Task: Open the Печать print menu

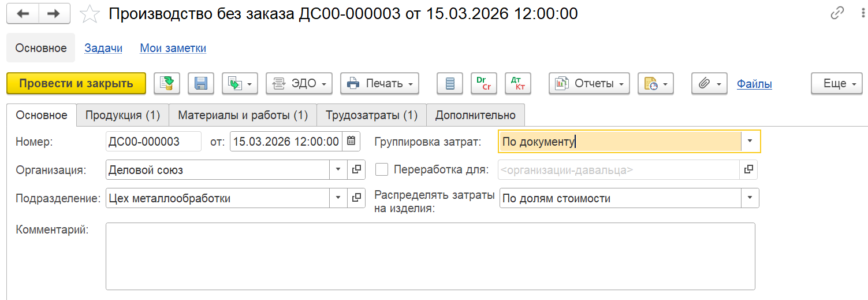Action: click(379, 83)
